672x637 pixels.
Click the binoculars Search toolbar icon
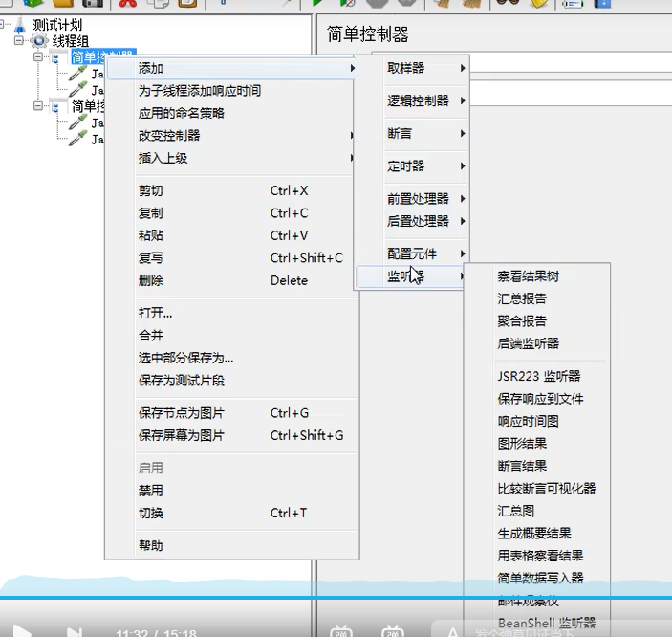[x=507, y=3]
